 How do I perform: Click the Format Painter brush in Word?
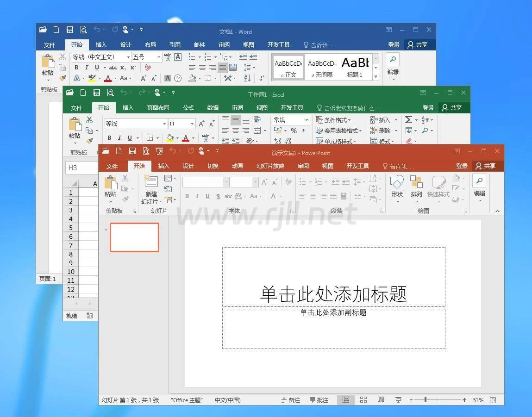(63, 78)
